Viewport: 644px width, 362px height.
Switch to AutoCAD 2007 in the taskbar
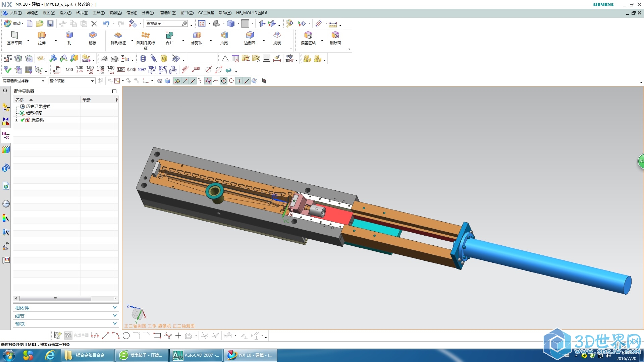(x=196, y=355)
